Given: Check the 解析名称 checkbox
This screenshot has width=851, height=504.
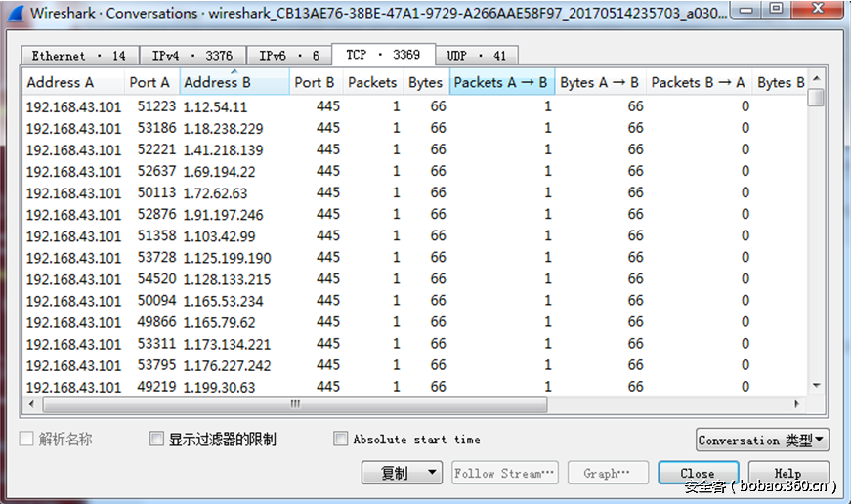Looking at the screenshot, I should [27, 440].
